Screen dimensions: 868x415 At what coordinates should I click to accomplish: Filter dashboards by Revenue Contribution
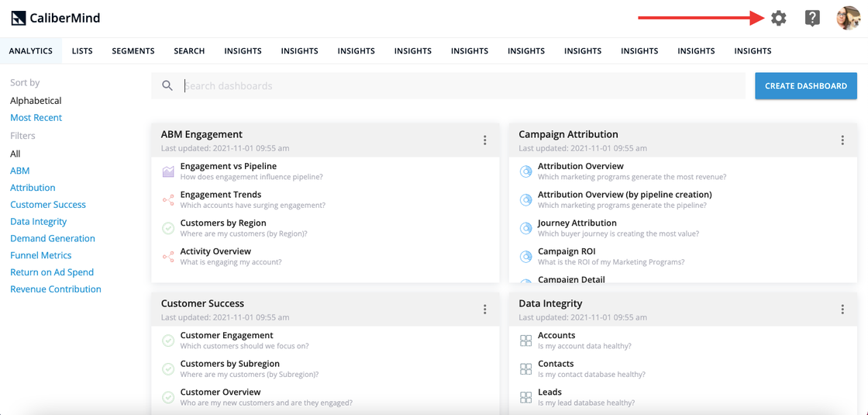pos(56,289)
